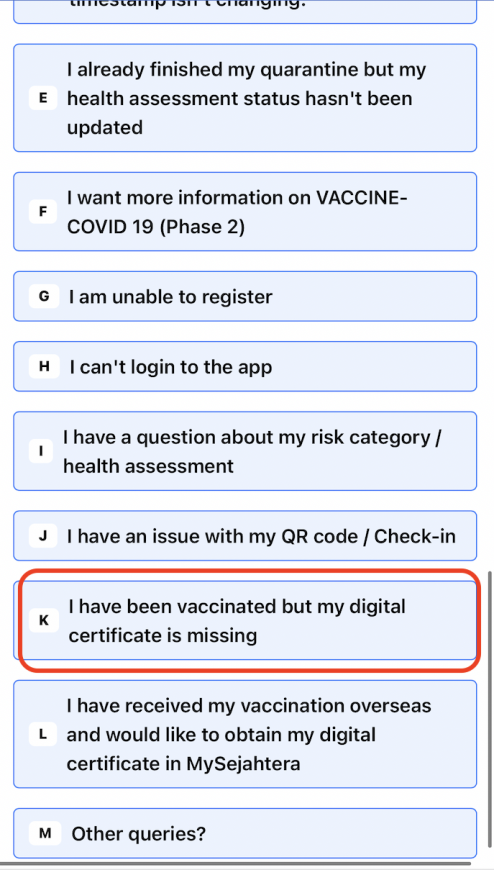Select option E about finished quarantine status
This screenshot has width=494, height=870.
coord(245,98)
